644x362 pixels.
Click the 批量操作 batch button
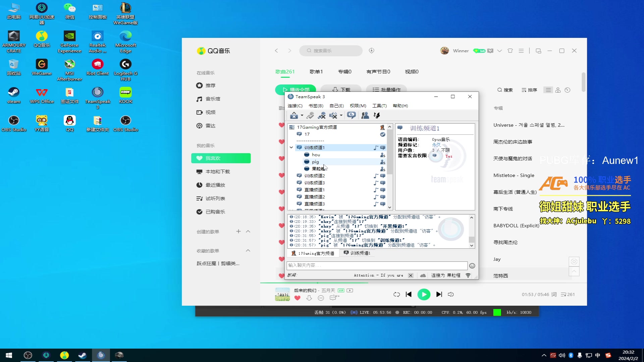pos(386,89)
